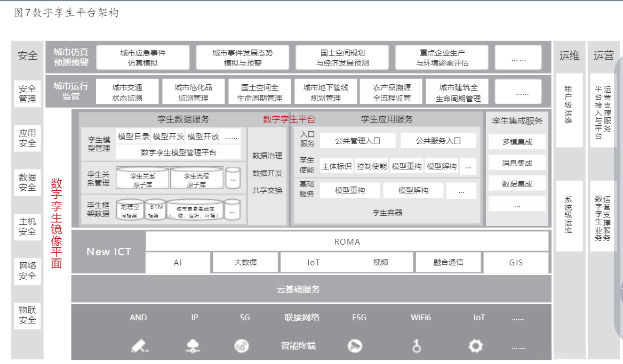Click 城市建筑全生命周期管理 box
Screen dimensions: 623x364
(458, 92)
